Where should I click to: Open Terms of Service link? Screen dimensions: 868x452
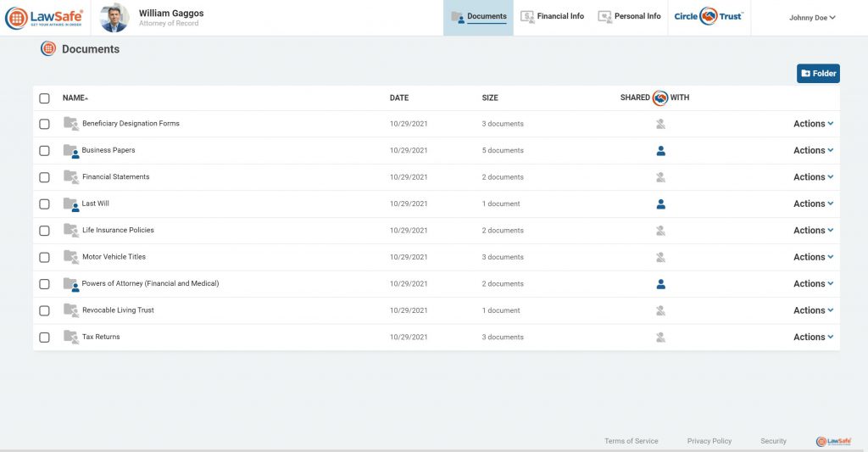(x=631, y=441)
